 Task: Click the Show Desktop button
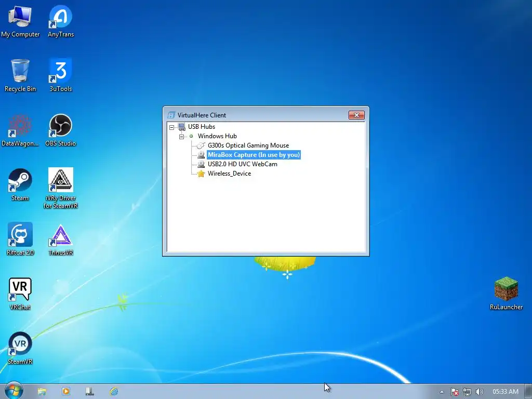(x=528, y=392)
